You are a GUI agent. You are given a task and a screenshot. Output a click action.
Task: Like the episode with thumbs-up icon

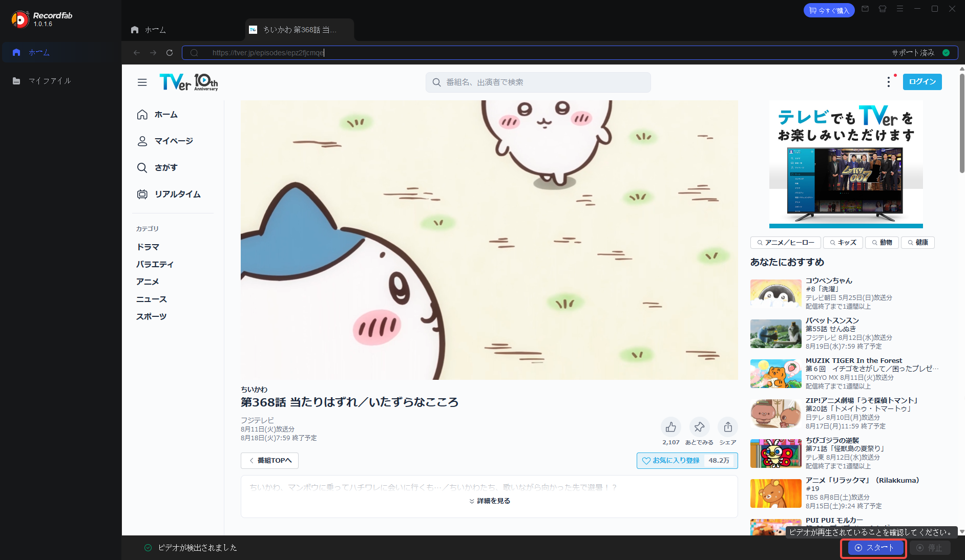tap(671, 427)
